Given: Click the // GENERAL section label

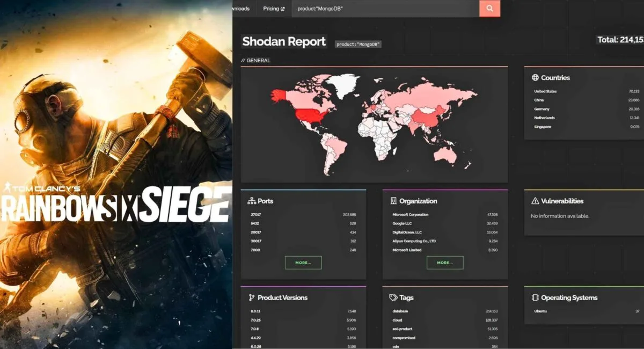Looking at the screenshot, I should (255, 61).
